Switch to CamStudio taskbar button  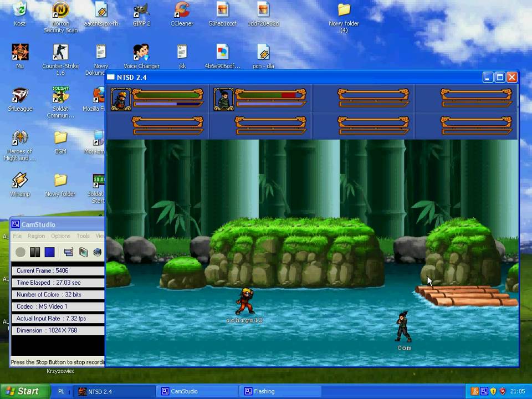coord(198,392)
